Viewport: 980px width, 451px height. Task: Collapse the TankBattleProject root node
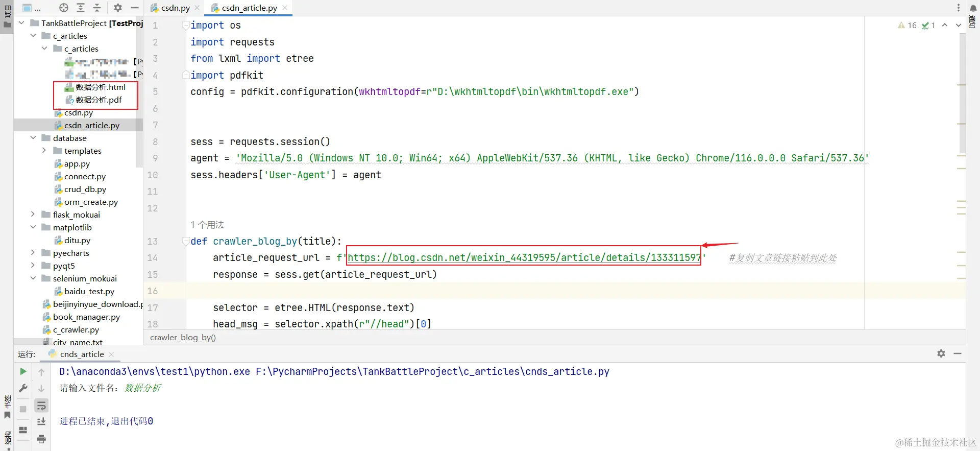click(x=21, y=23)
